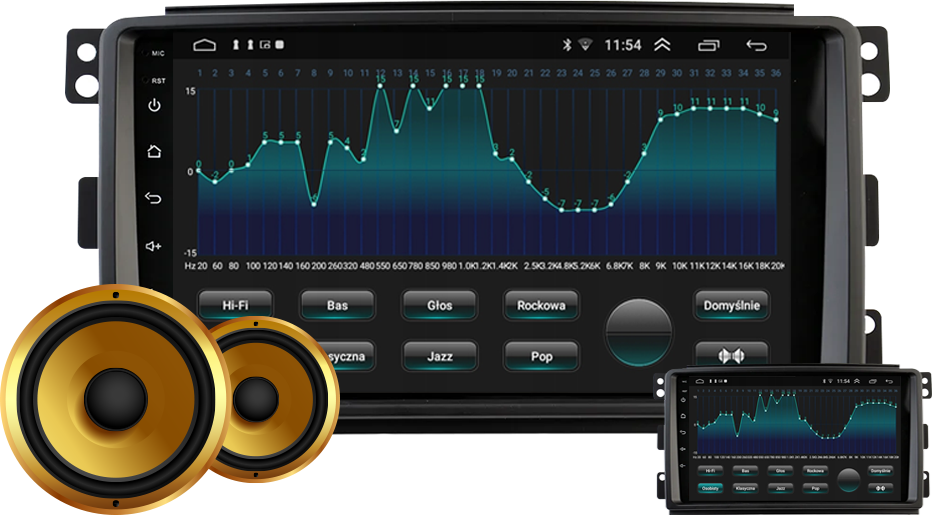Raise volume with the speaker plus icon
The height and width of the screenshot is (515, 932).
pyautogui.click(x=153, y=246)
